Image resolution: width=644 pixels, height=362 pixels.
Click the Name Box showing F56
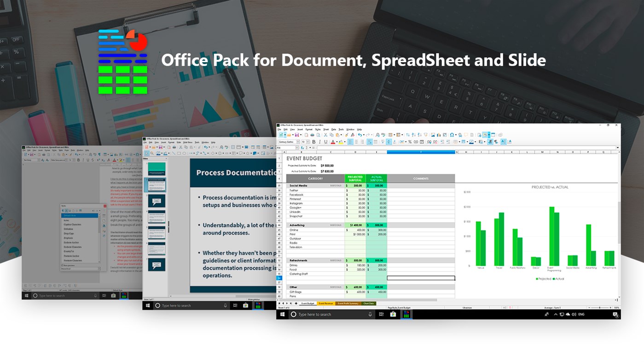point(285,148)
